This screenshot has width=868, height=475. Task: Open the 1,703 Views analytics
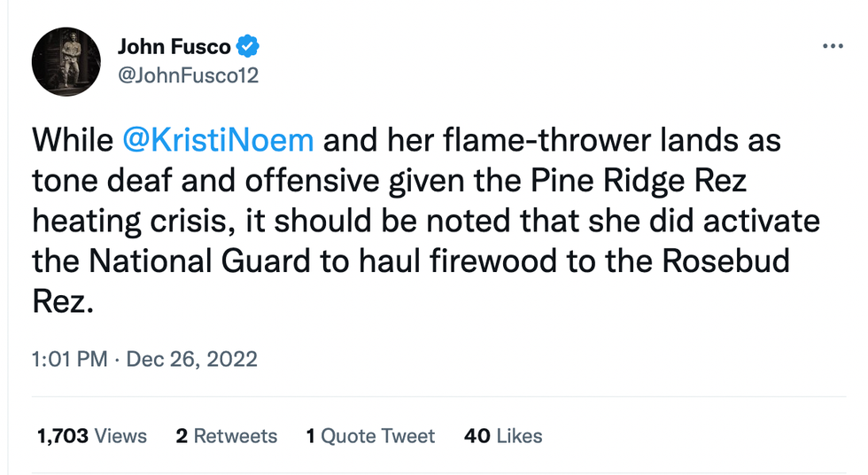(91, 436)
